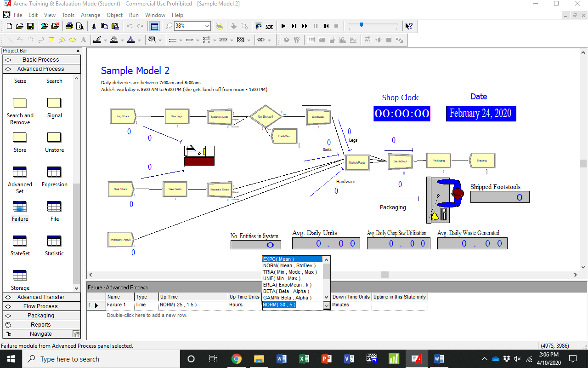Image resolution: width=588 pixels, height=368 pixels.
Task: Open Print Preview from the toolbar
Action: [79, 26]
